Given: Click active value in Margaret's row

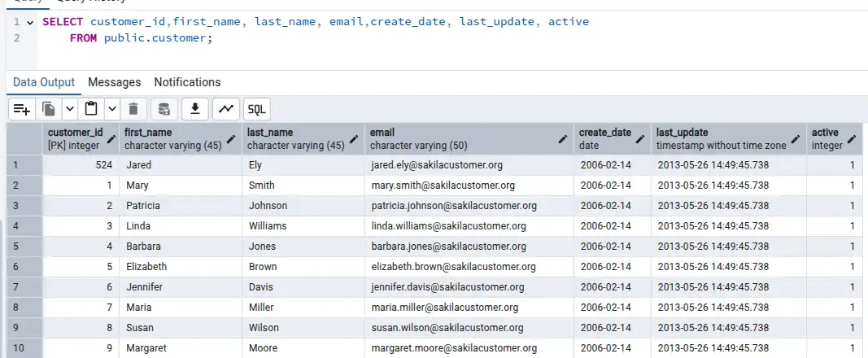Looking at the screenshot, I should (834, 348).
